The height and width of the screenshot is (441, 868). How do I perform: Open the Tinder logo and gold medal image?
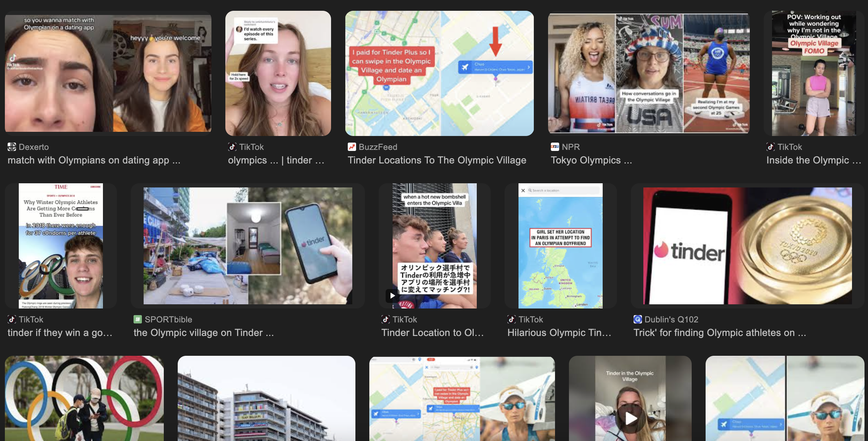[747, 246]
